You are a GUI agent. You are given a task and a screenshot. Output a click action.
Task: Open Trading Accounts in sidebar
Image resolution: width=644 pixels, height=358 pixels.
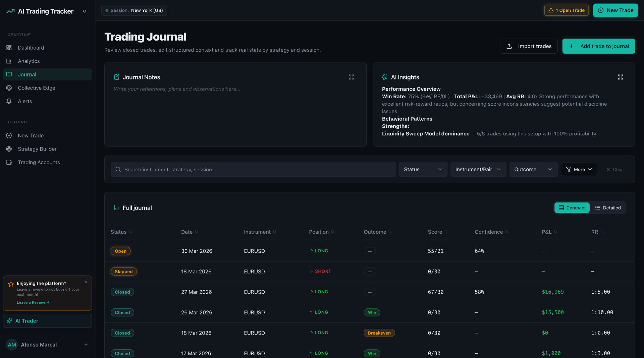47,162
